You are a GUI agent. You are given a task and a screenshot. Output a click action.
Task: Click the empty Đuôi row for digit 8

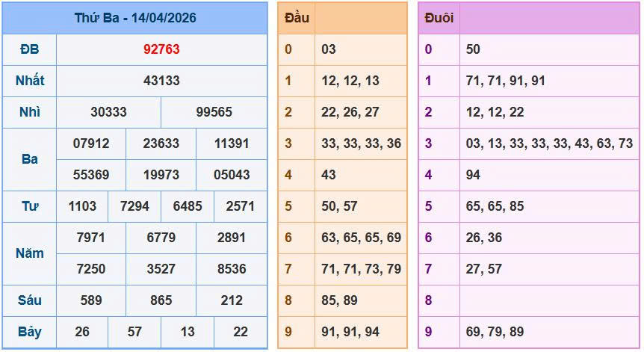point(548,300)
